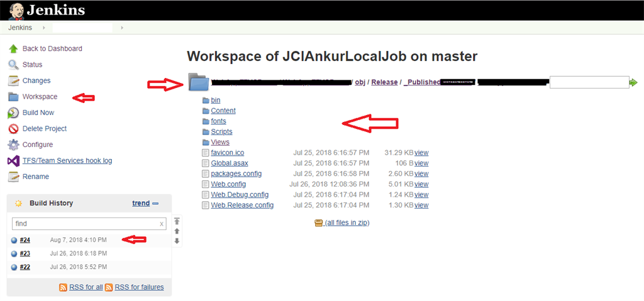
Task: Click the zip package icon
Action: click(x=319, y=223)
